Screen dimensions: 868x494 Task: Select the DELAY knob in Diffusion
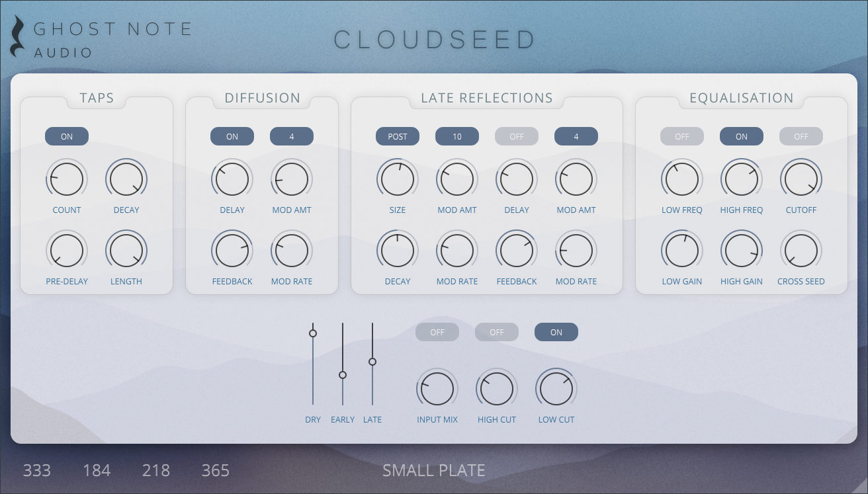232,179
